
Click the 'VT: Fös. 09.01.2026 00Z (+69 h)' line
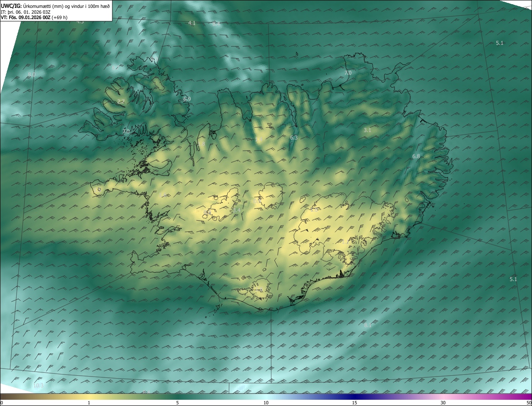pos(34,17)
